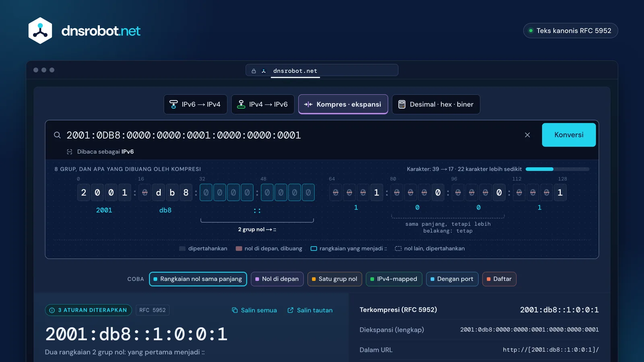Click the dnsrobot.net brand wordmark
Screen dimensions: 644x362
click(x=101, y=31)
